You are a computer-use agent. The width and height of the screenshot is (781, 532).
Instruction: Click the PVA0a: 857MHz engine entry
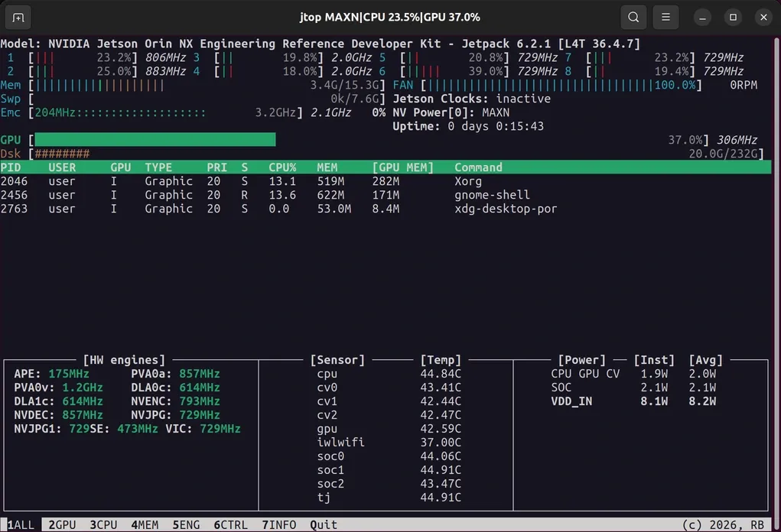pos(175,374)
